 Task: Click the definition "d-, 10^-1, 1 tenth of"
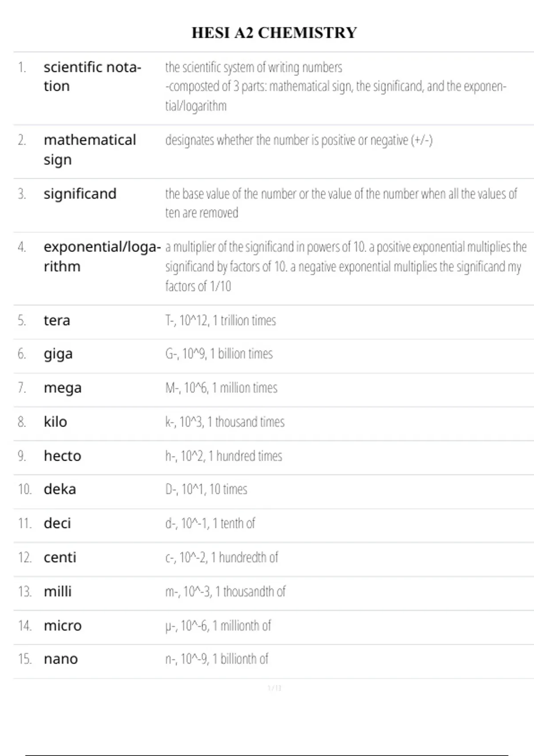click(x=210, y=523)
